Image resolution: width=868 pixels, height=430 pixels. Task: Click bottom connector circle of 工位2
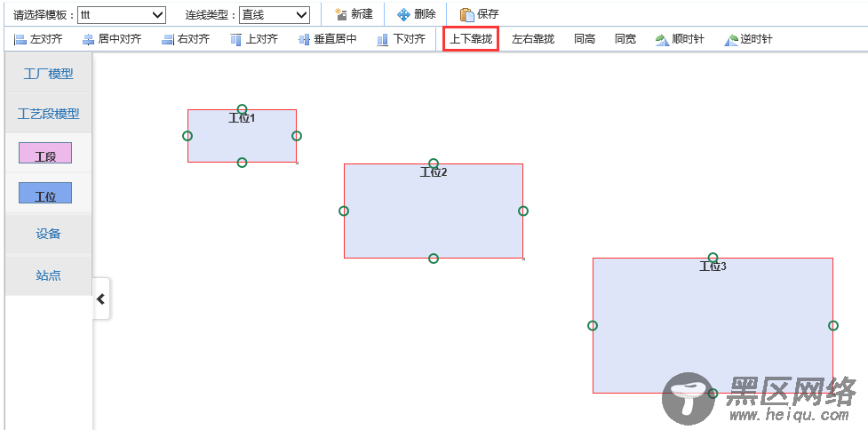[434, 259]
